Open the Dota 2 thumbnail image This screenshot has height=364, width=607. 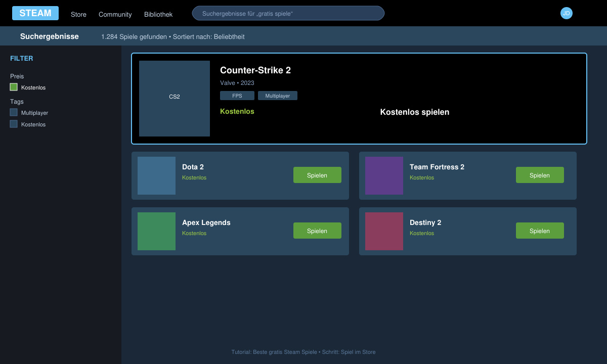coord(156,175)
